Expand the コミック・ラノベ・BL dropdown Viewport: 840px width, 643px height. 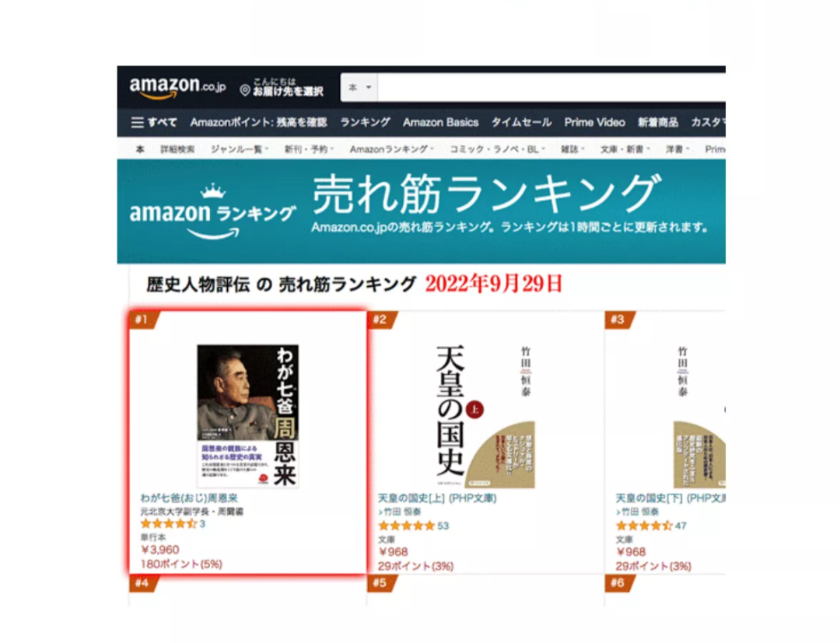pyautogui.click(x=497, y=149)
